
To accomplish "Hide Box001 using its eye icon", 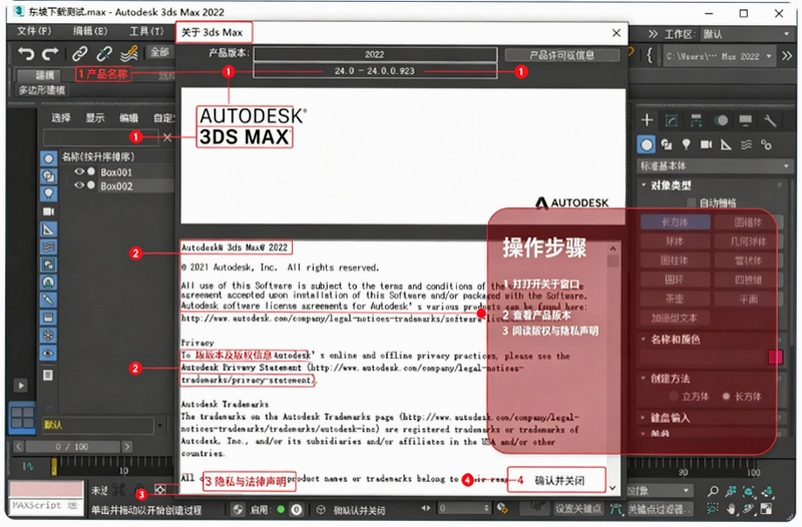I will tap(79, 171).
